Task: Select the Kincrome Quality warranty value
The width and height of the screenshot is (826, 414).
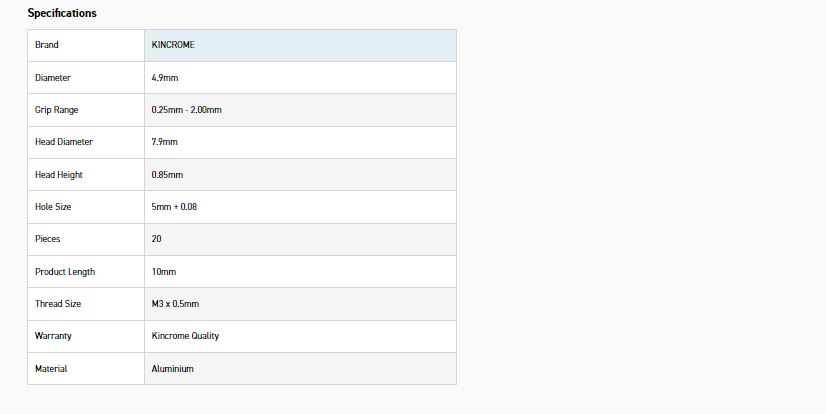Action: coord(185,336)
